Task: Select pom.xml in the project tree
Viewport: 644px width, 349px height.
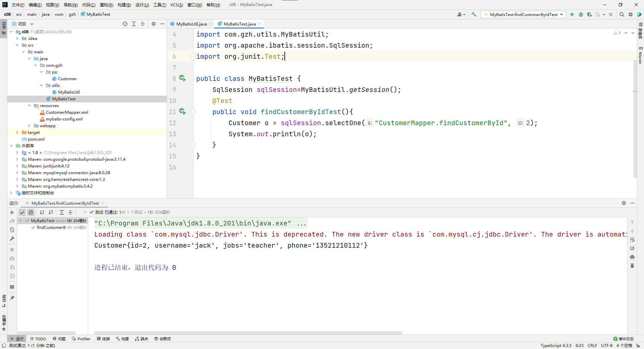Action: 36,139
